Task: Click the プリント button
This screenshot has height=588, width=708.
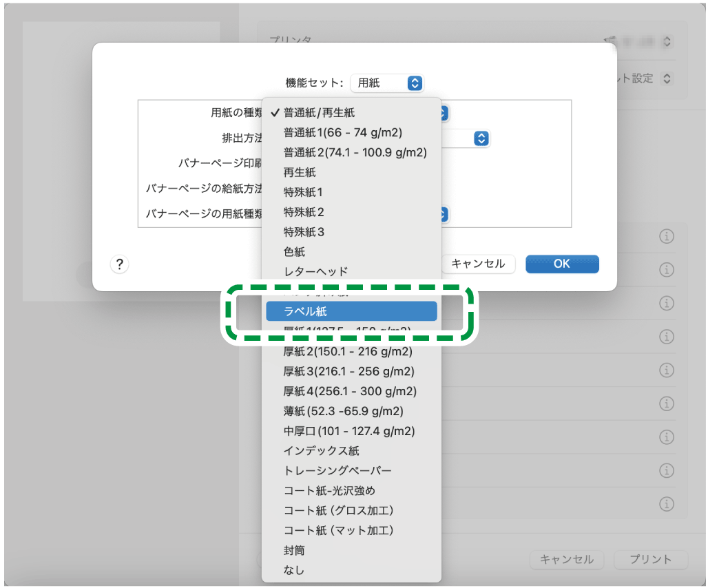Action: pos(649,560)
